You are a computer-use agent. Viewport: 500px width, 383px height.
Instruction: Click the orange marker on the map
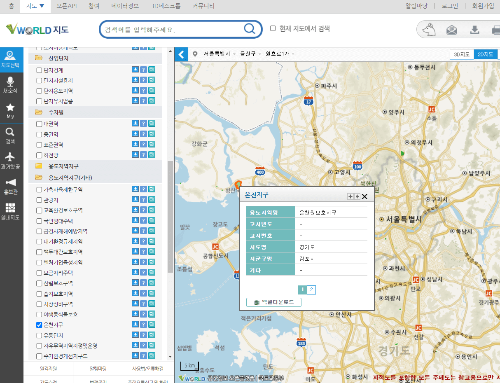point(238,184)
